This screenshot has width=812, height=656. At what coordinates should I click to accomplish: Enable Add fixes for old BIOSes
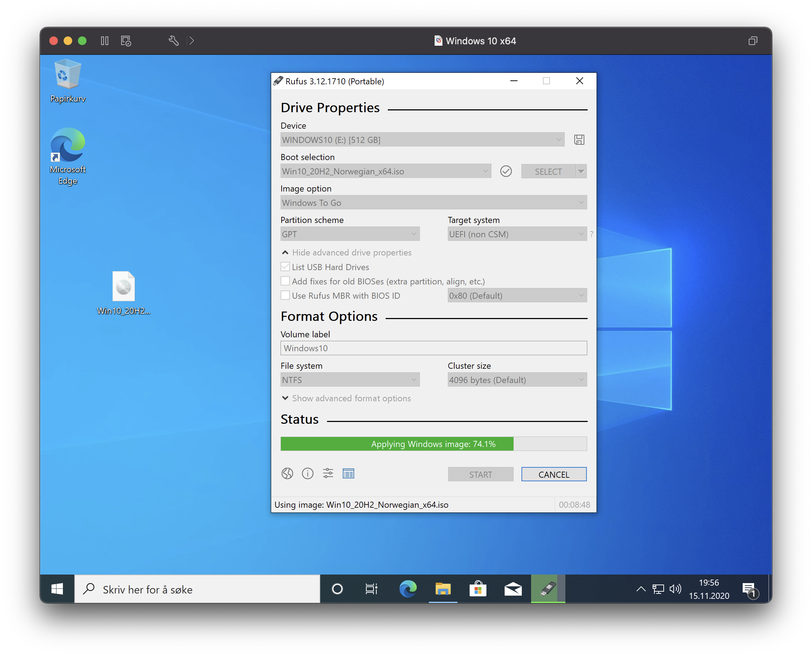(x=285, y=281)
